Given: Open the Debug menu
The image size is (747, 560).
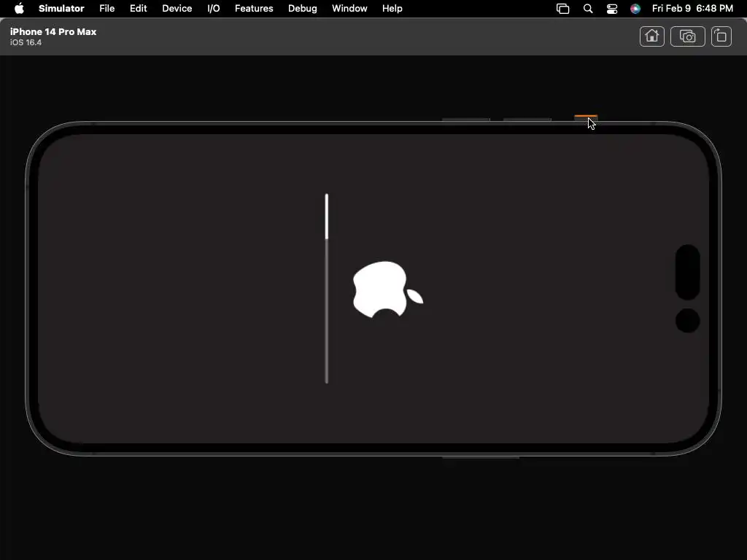Looking at the screenshot, I should 303,9.
